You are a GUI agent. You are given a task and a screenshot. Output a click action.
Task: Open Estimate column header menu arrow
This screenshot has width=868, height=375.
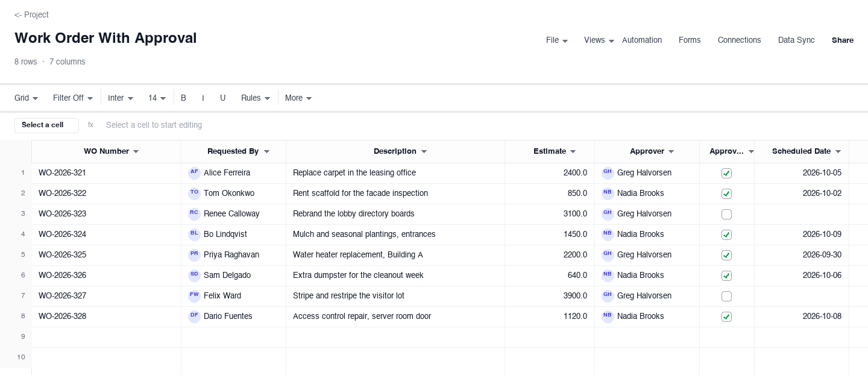point(573,152)
